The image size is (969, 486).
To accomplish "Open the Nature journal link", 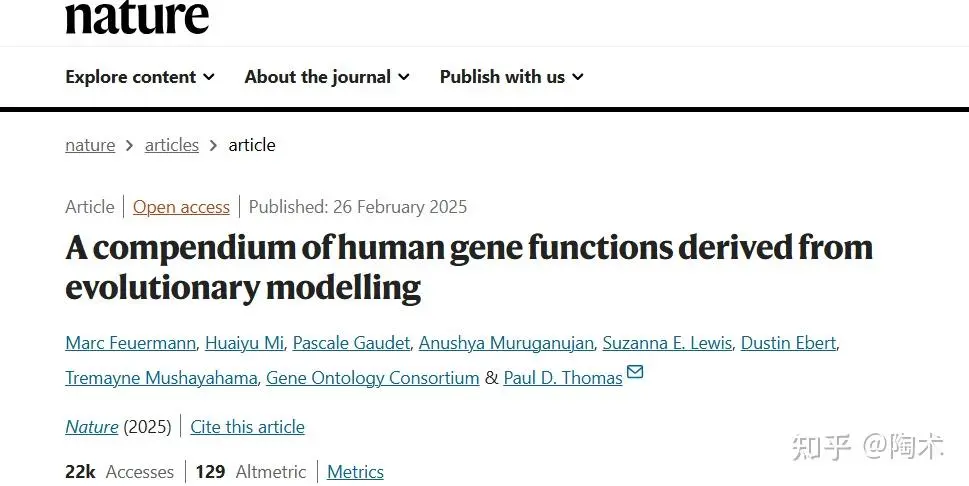I will click(91, 427).
